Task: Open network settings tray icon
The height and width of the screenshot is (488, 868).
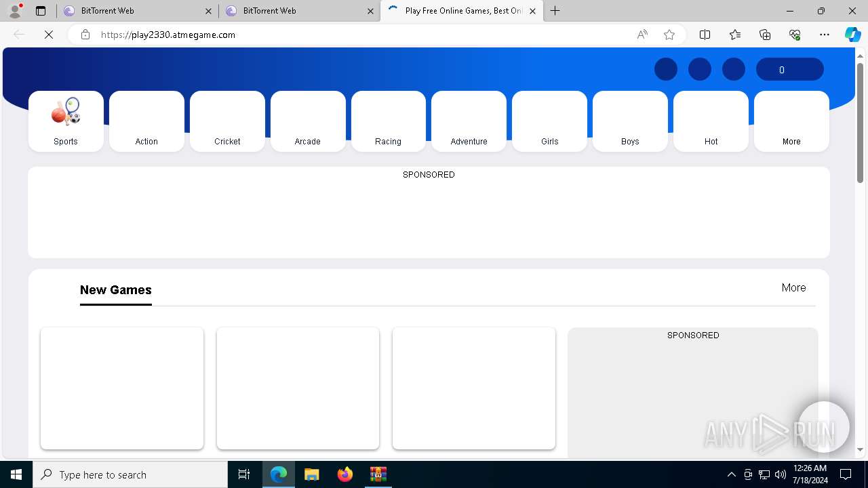Action: [764, 474]
